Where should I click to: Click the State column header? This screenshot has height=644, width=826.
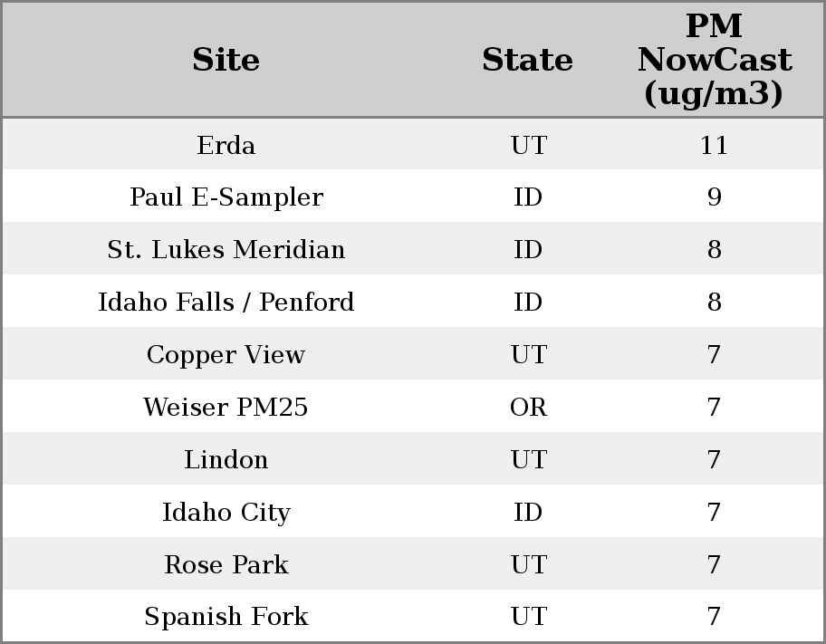[x=527, y=61]
